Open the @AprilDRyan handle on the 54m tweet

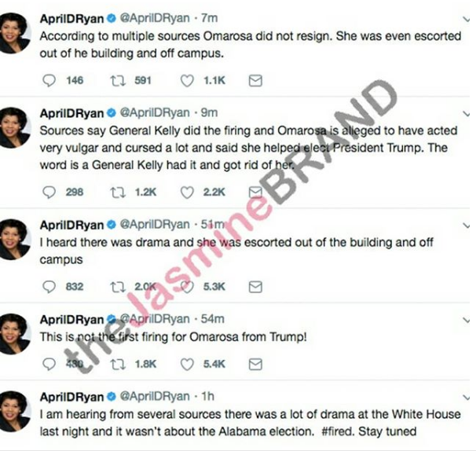[155, 319]
